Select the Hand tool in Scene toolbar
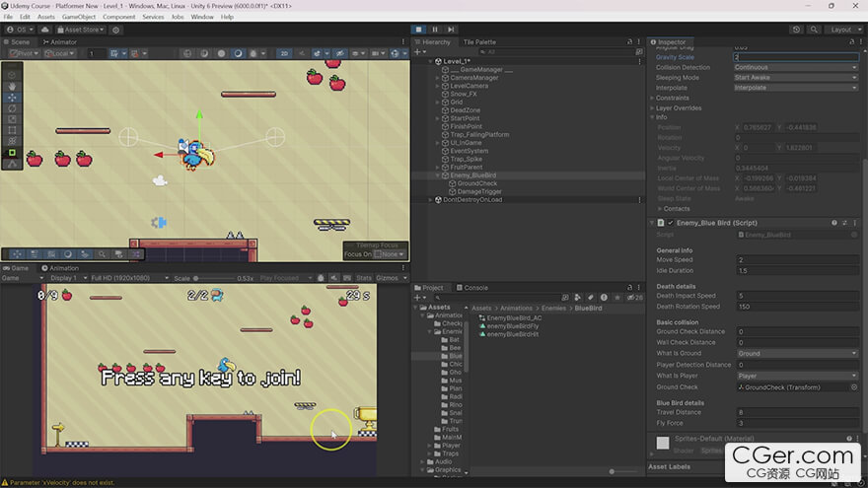This screenshot has width=868, height=488. (x=12, y=87)
